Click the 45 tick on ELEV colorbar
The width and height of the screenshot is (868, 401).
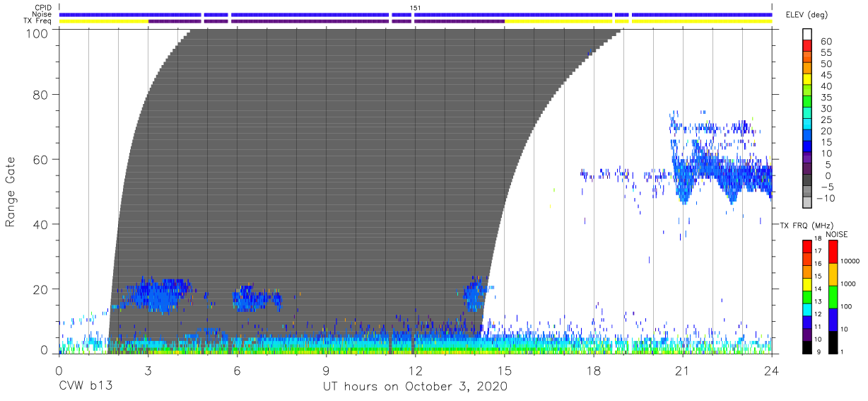point(825,75)
